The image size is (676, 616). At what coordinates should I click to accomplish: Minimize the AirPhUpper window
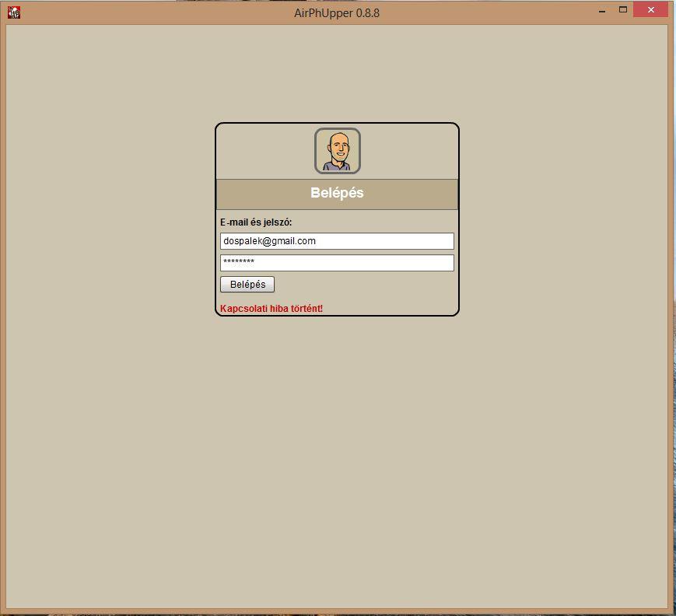602,10
